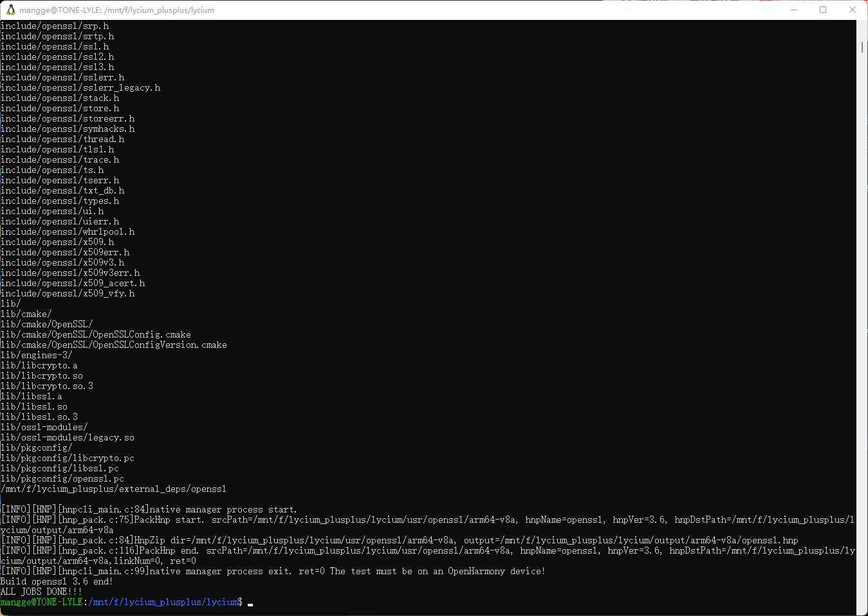Viewport: 868px width, 616px height.
Task: Close the terminal window
Action: pyautogui.click(x=853, y=10)
